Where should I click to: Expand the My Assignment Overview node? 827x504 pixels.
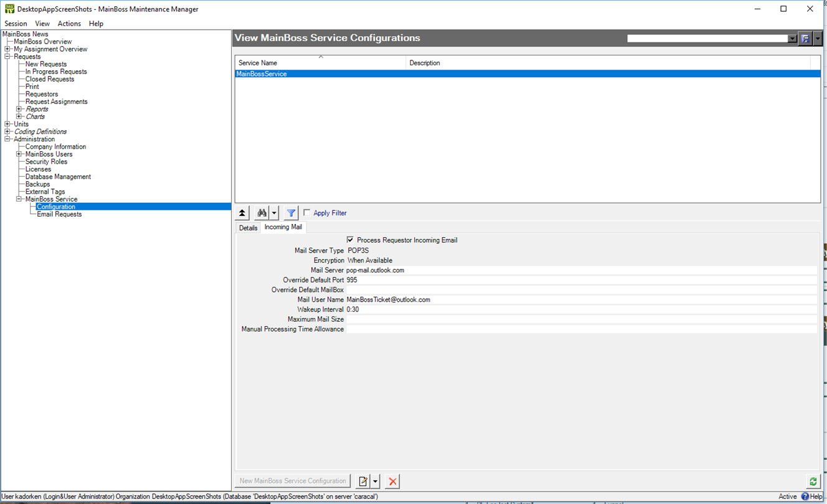[7, 49]
